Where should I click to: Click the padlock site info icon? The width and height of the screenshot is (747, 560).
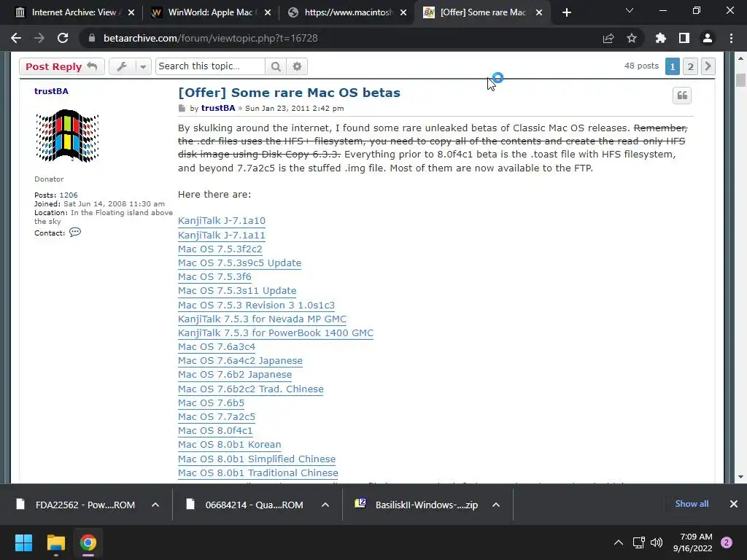[x=91, y=38]
